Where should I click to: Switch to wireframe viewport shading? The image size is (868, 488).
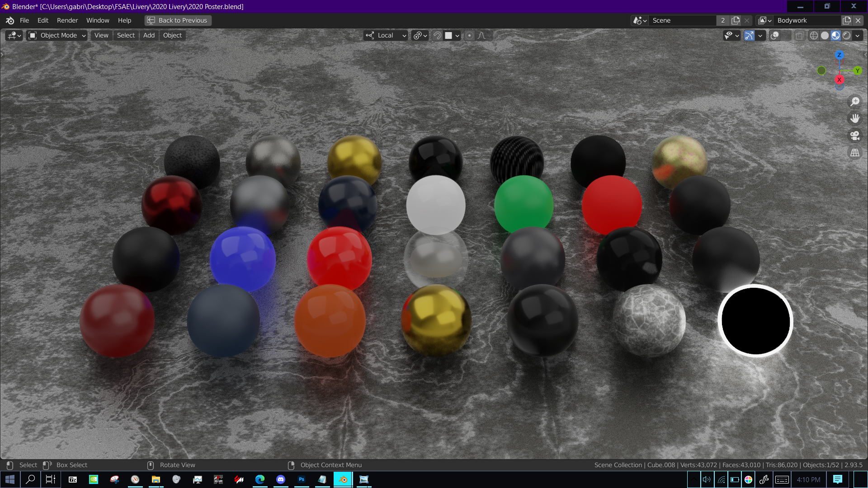pos(814,35)
